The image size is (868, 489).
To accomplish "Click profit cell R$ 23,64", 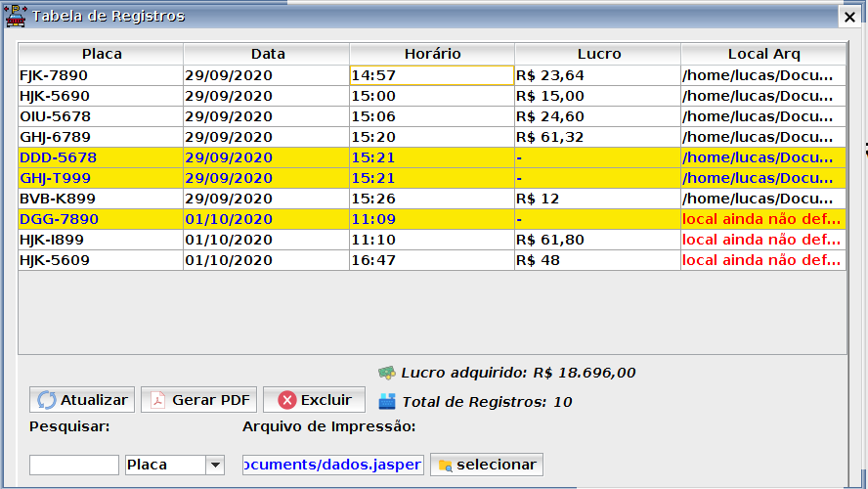I will 597,75.
